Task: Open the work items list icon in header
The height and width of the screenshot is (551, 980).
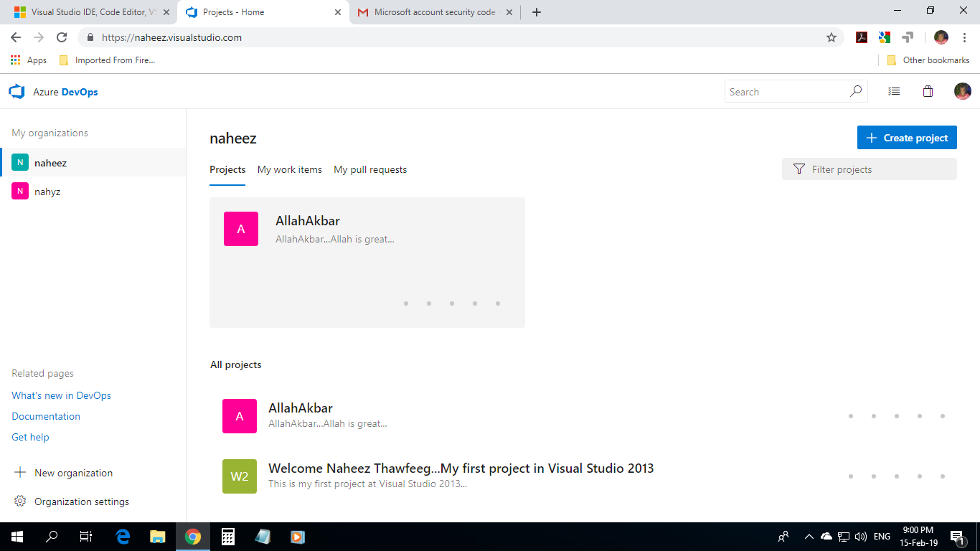Action: 894,91
